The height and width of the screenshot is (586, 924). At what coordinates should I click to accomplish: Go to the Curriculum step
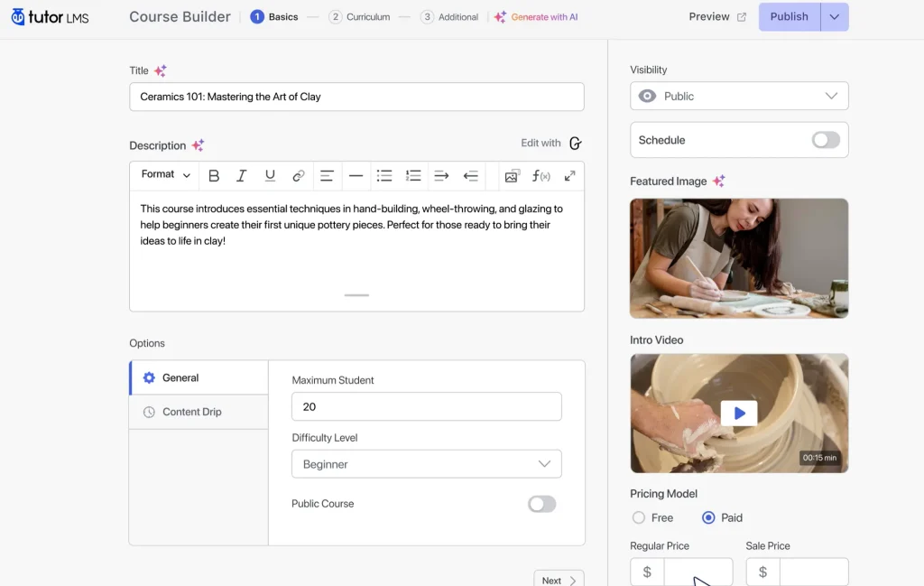[359, 17]
